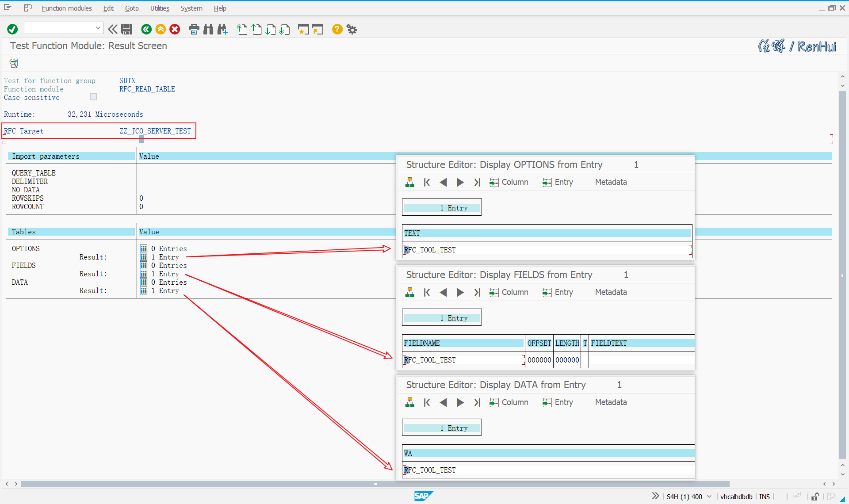
Task: Open the command field dropdown arrow
Action: [x=98, y=28]
